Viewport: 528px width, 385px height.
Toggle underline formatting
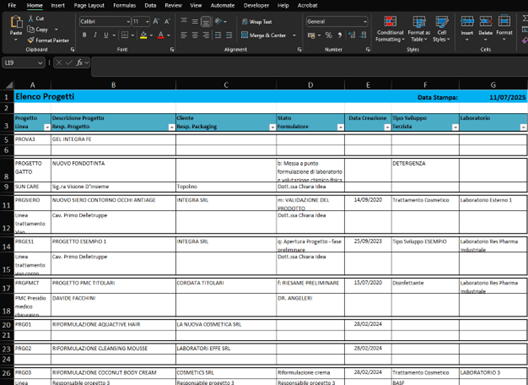[106, 35]
